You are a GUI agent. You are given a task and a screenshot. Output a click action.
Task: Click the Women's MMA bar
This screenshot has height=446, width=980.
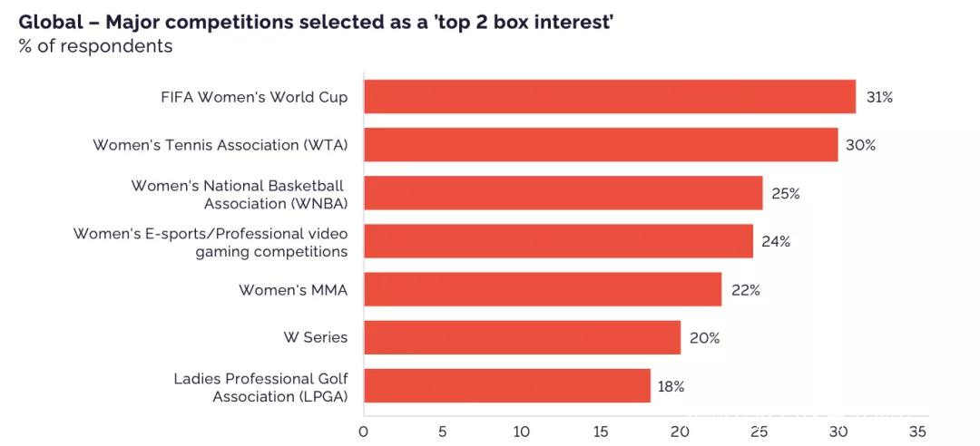(x=543, y=290)
